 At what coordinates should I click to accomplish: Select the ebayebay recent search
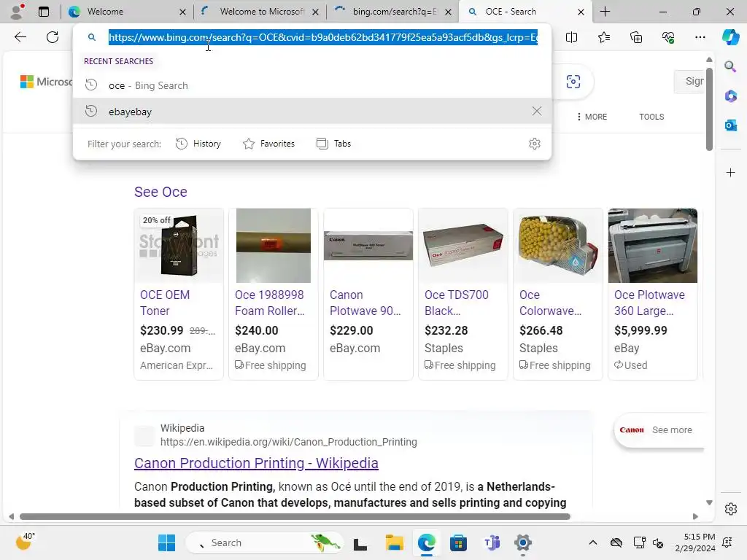[312, 112]
